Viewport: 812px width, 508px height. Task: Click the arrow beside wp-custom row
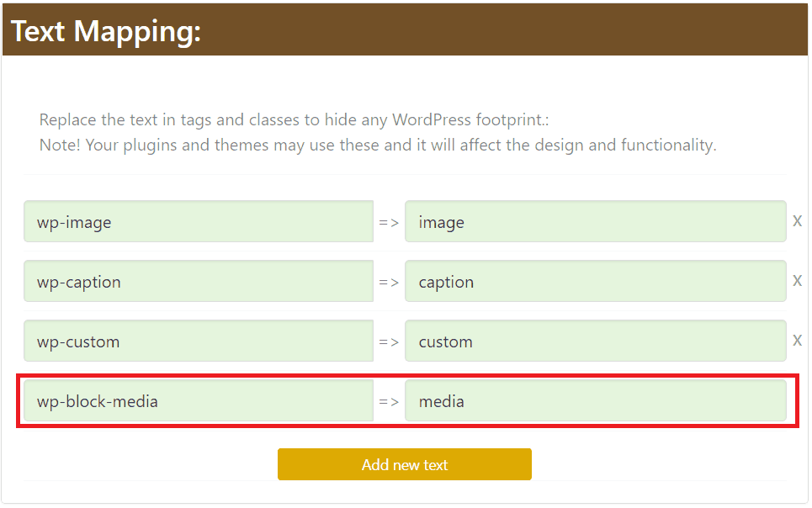click(x=390, y=341)
